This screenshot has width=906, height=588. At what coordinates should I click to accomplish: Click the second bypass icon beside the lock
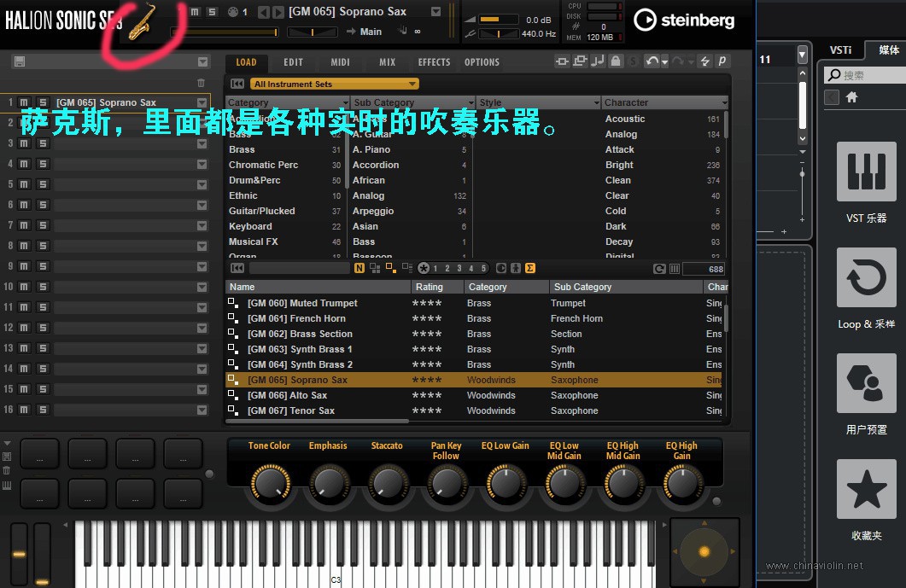tap(580, 61)
